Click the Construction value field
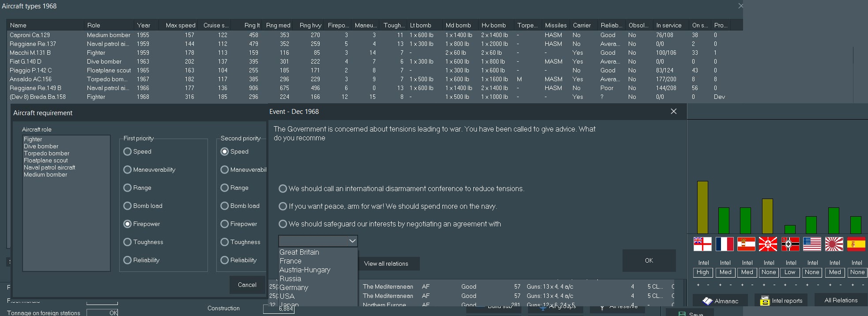This screenshot has height=316, width=868. pyautogui.click(x=279, y=309)
